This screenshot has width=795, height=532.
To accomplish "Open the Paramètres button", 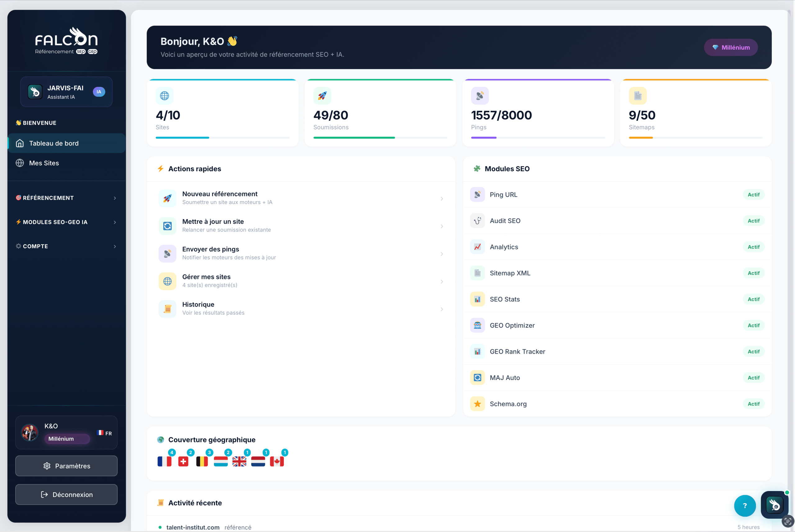I will (x=66, y=466).
